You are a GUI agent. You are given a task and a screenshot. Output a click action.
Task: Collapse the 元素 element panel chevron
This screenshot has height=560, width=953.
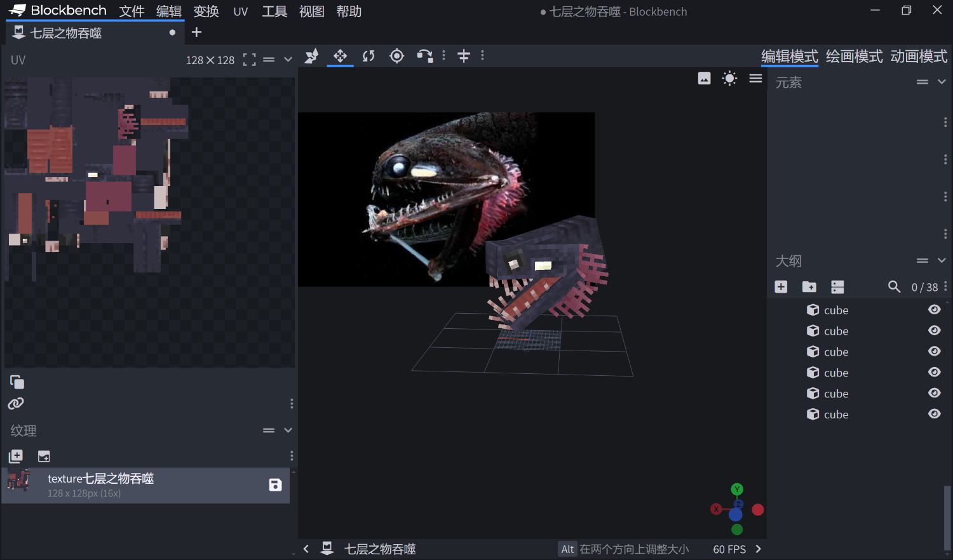point(942,82)
